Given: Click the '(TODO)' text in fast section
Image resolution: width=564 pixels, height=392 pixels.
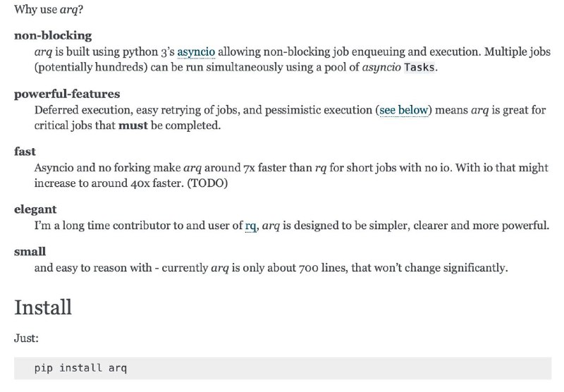Looking at the screenshot, I should point(207,183).
